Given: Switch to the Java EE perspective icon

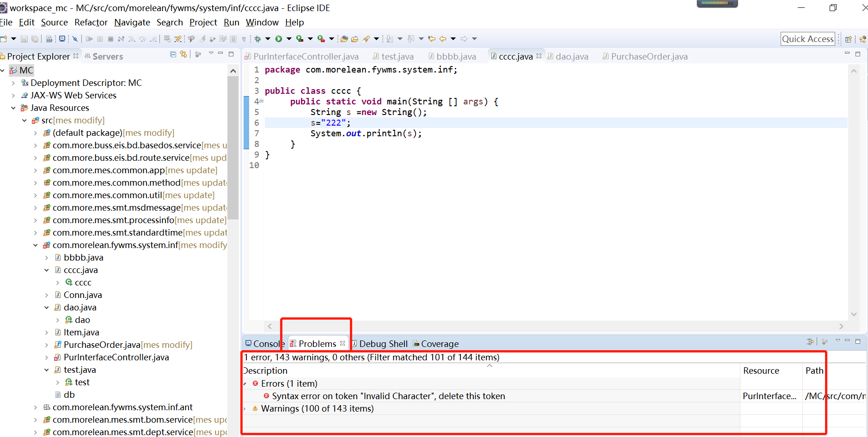Looking at the screenshot, I should coord(863,39).
